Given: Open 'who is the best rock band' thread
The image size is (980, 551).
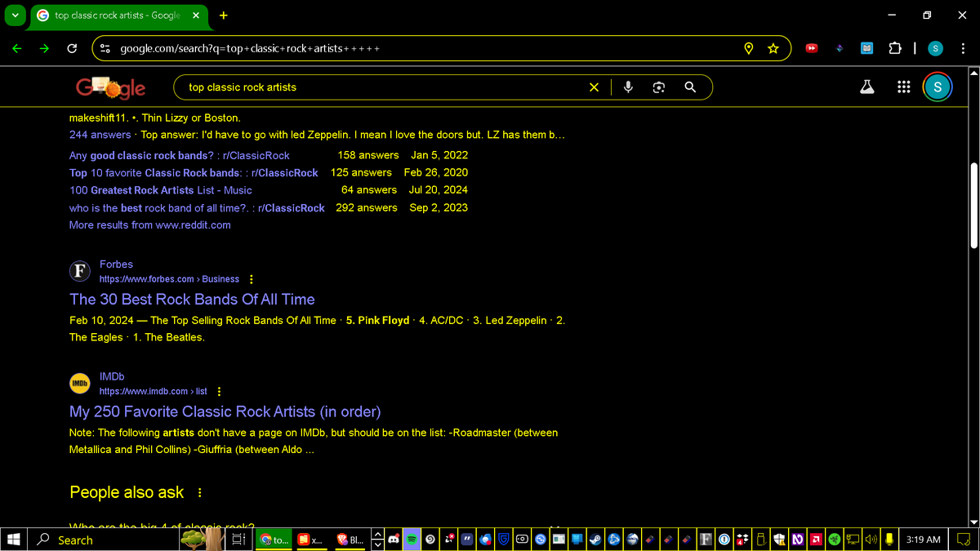Looking at the screenshot, I should pyautogui.click(x=197, y=208).
